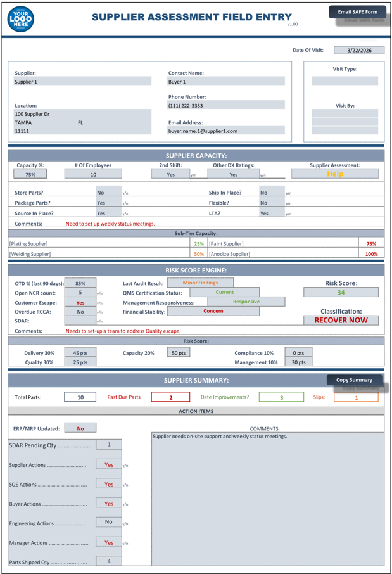Click the first Visit By field
392x574 pixels.
pos(345,113)
